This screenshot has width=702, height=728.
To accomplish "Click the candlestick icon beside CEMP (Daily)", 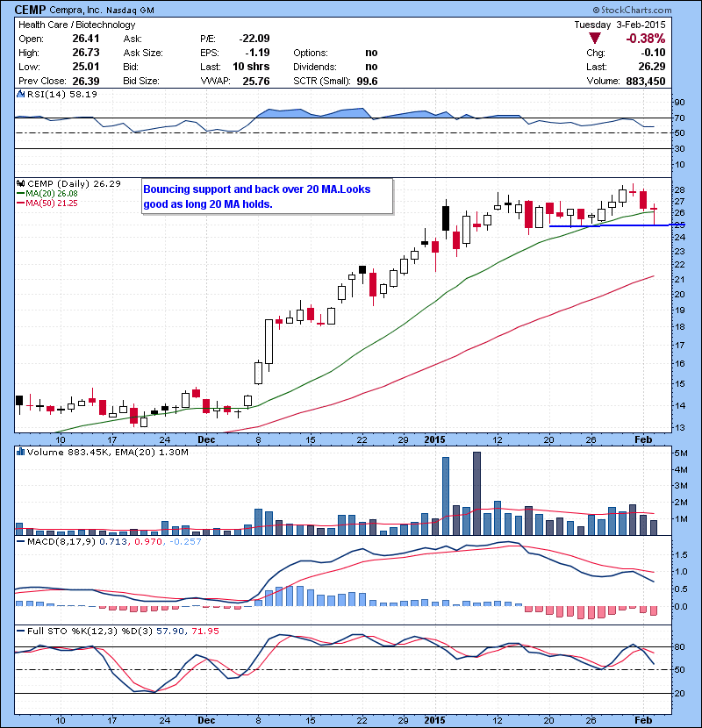I will click(x=20, y=183).
